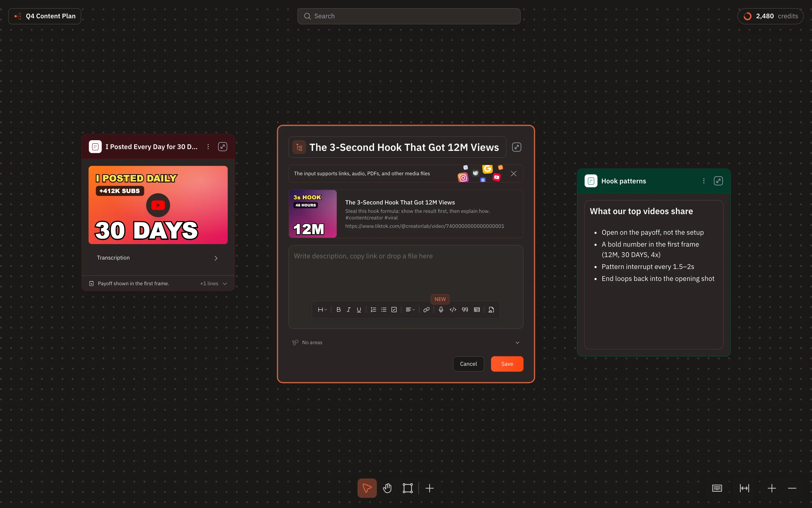Viewport: 812px width, 508px height.
Task: Open the heading style dropdown
Action: (322, 310)
